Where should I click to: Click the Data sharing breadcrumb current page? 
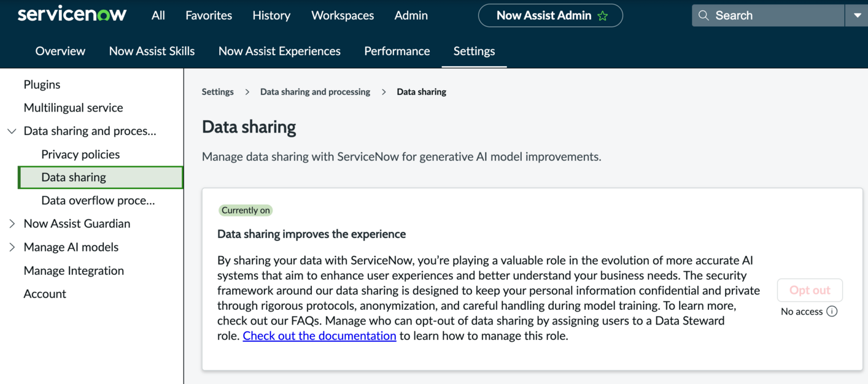tap(421, 91)
